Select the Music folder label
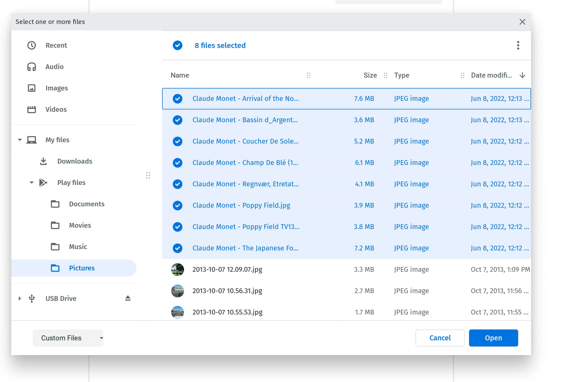 coord(78,247)
